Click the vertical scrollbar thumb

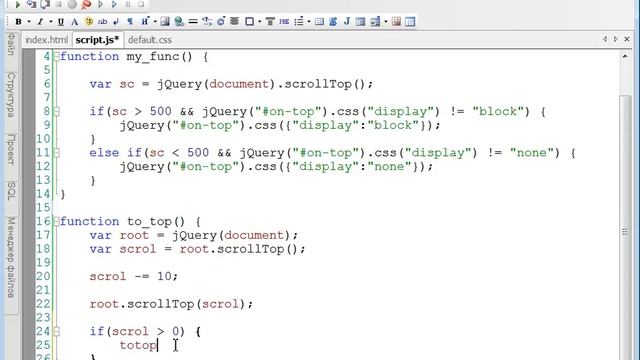coord(625,227)
